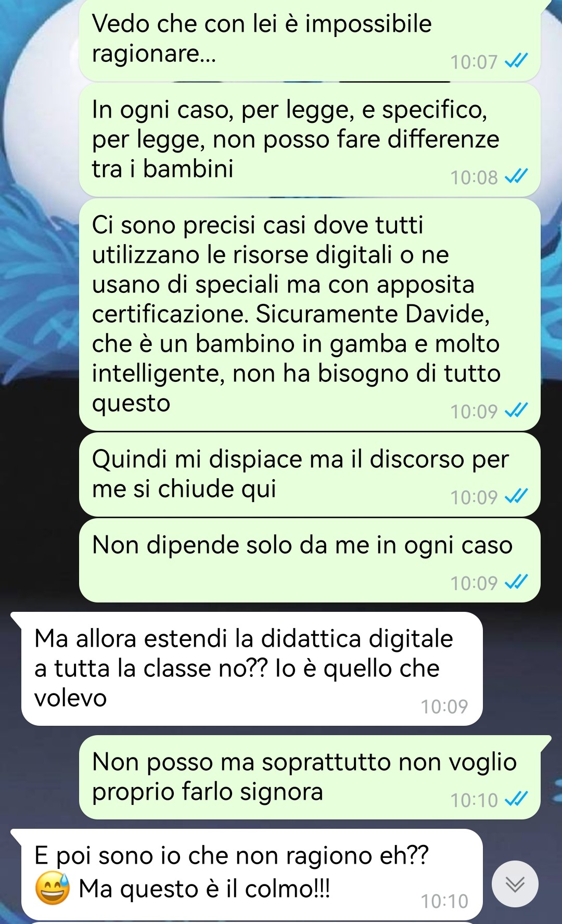This screenshot has width=562, height=924.
Task: Select the 'In ogni caso, per legge' message
Action: (310, 139)
